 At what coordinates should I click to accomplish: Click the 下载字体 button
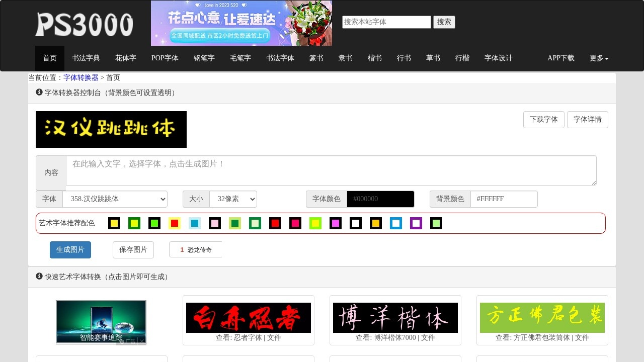click(x=544, y=120)
